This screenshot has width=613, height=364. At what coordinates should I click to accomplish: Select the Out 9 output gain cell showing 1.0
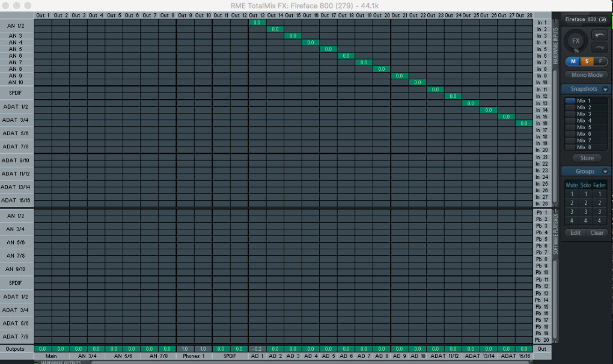click(185, 349)
